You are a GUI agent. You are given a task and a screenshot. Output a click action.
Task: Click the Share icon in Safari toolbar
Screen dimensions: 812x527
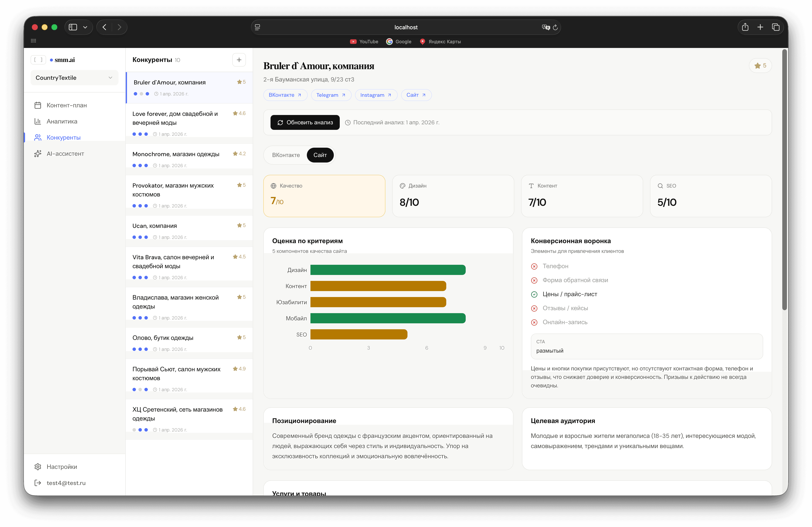point(745,27)
